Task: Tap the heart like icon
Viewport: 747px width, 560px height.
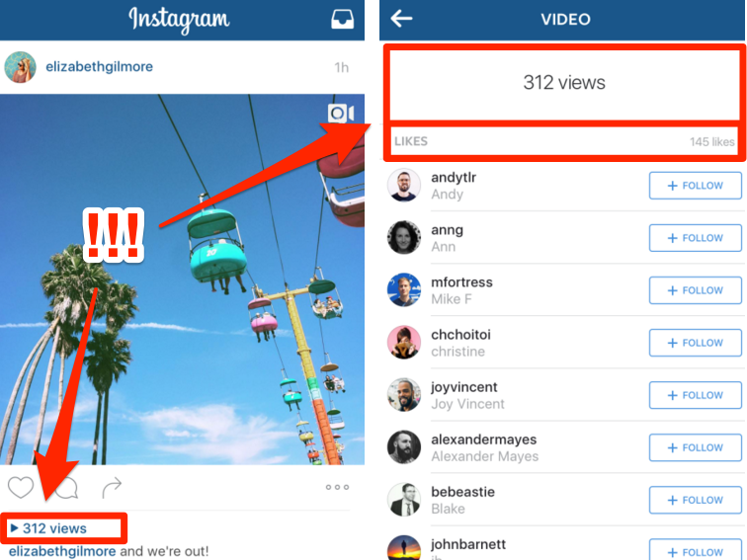Action: [21, 487]
